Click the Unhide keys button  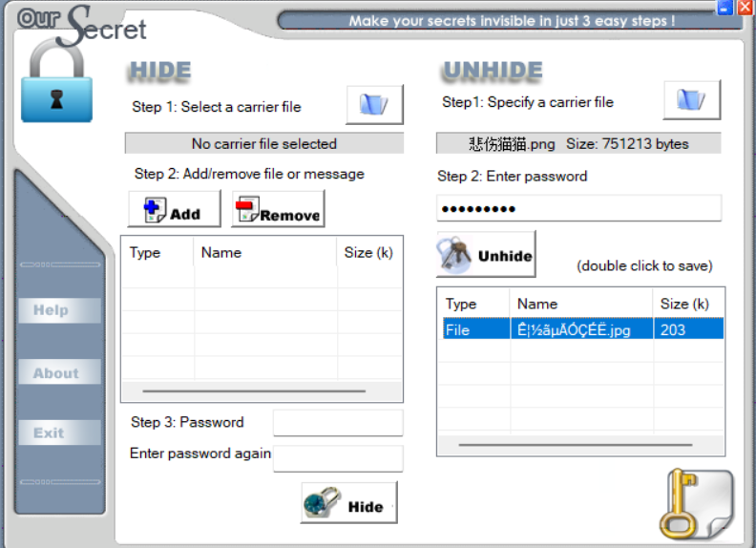(x=486, y=254)
